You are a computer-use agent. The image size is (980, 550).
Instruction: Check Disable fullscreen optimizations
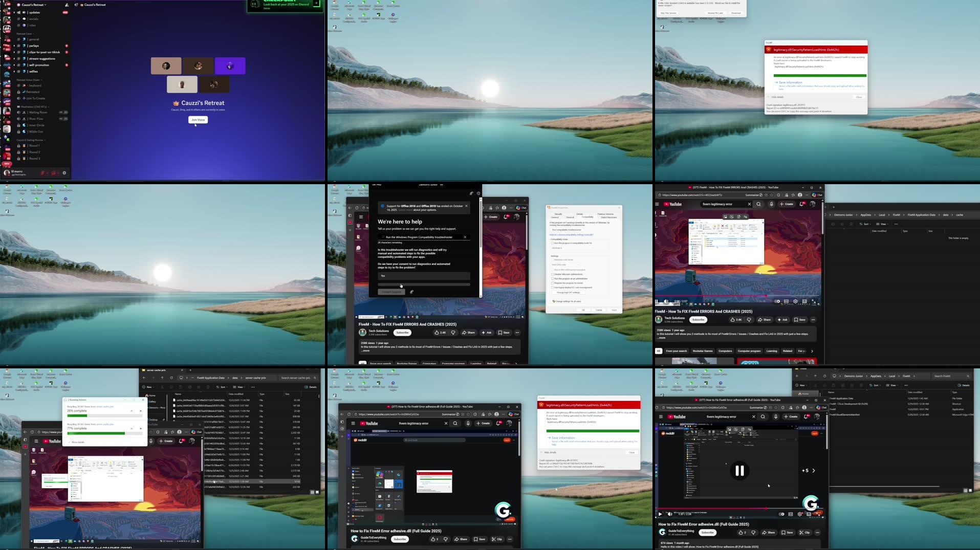pos(552,274)
